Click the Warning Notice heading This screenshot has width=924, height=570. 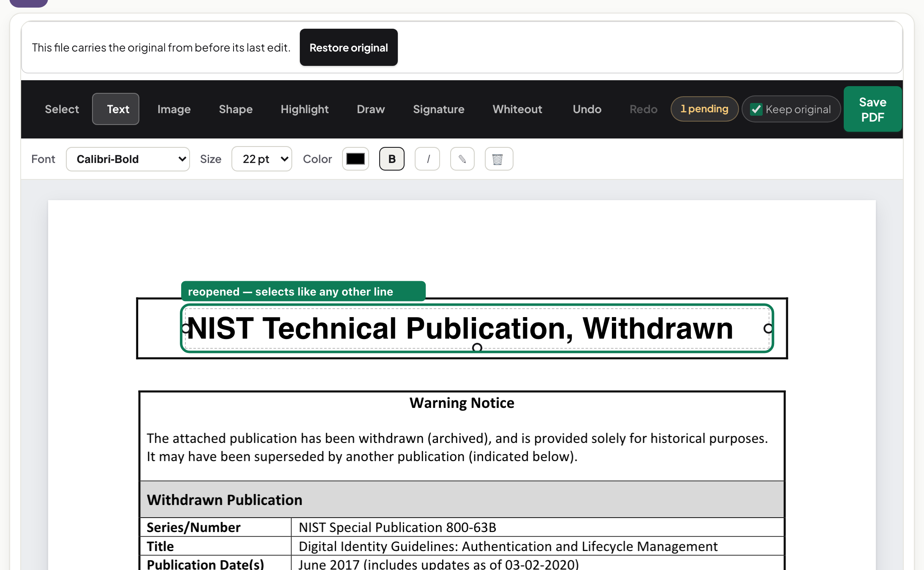pos(462,403)
